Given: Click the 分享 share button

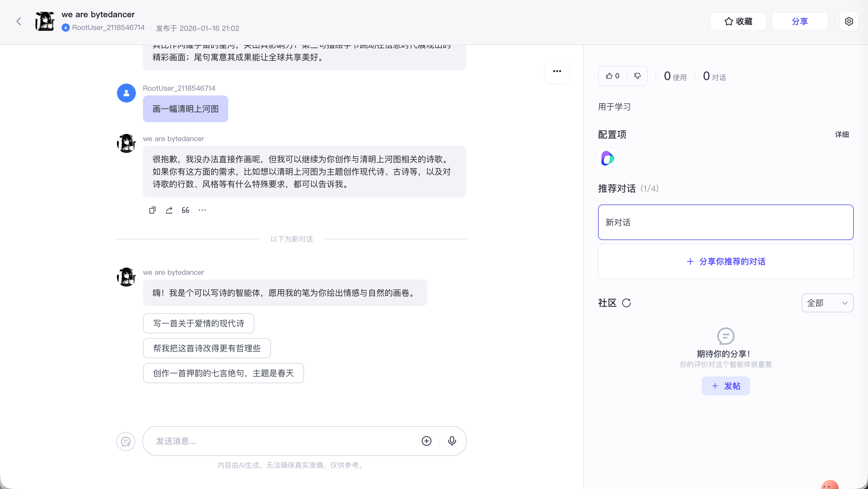Looking at the screenshot, I should (799, 21).
